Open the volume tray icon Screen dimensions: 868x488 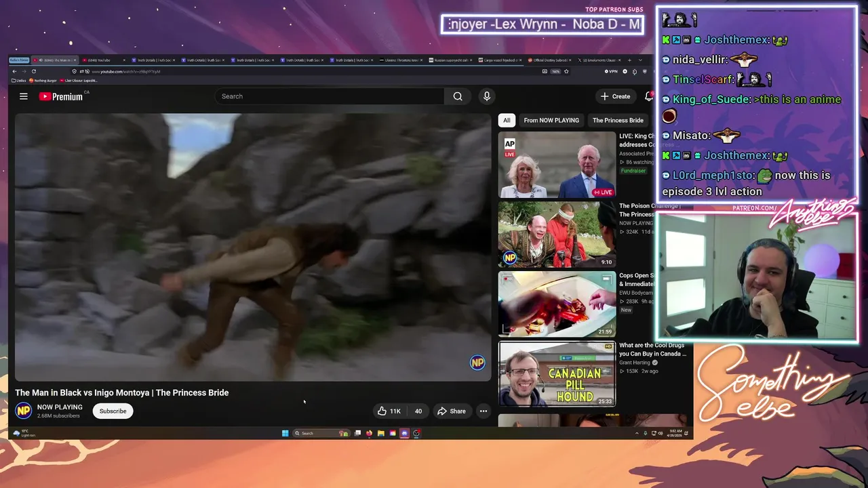coord(660,433)
